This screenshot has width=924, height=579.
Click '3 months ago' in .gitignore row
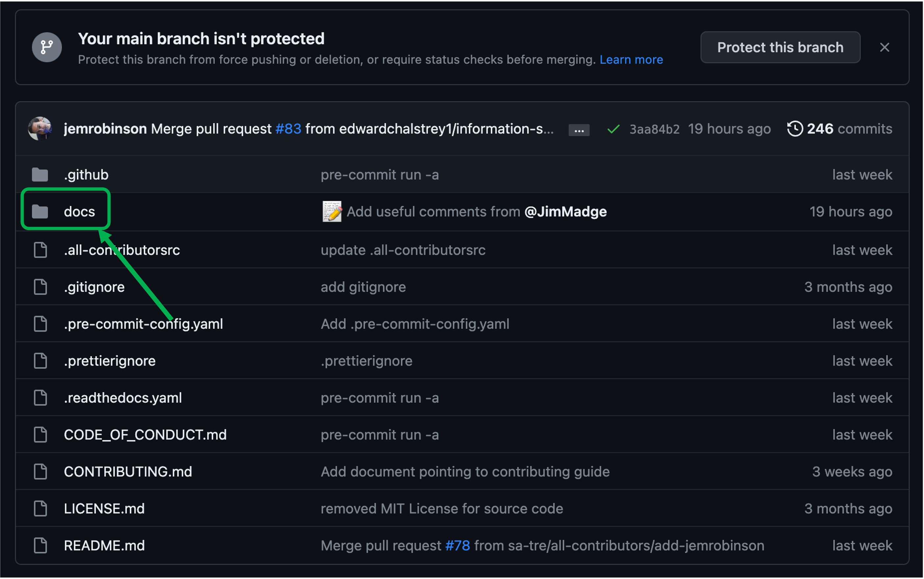coord(848,287)
